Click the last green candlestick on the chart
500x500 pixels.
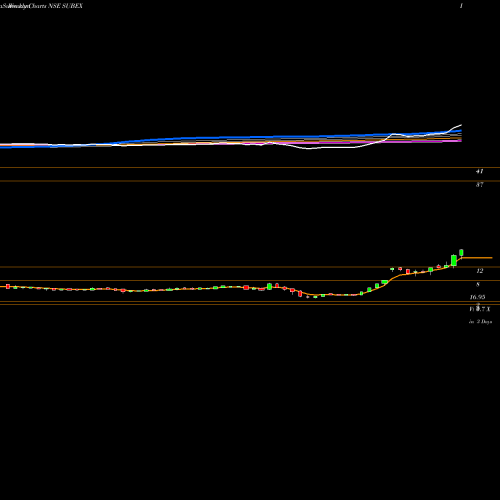tap(461, 252)
